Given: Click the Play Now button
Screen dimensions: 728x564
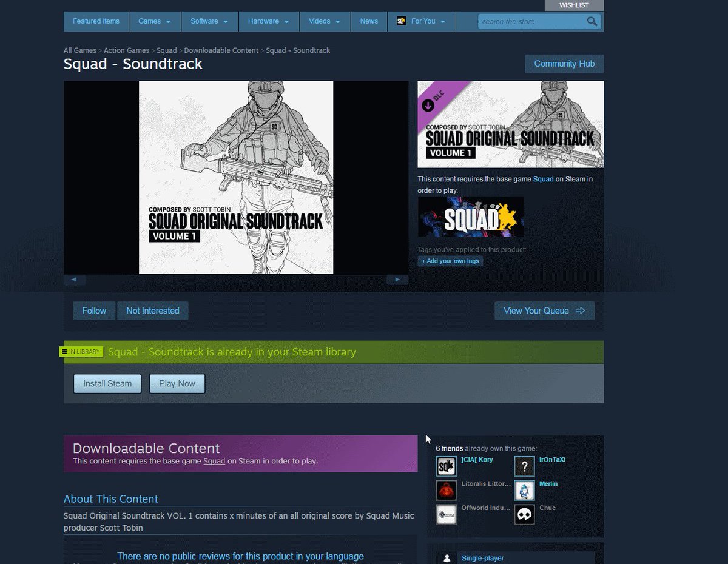Looking at the screenshot, I should [x=177, y=383].
